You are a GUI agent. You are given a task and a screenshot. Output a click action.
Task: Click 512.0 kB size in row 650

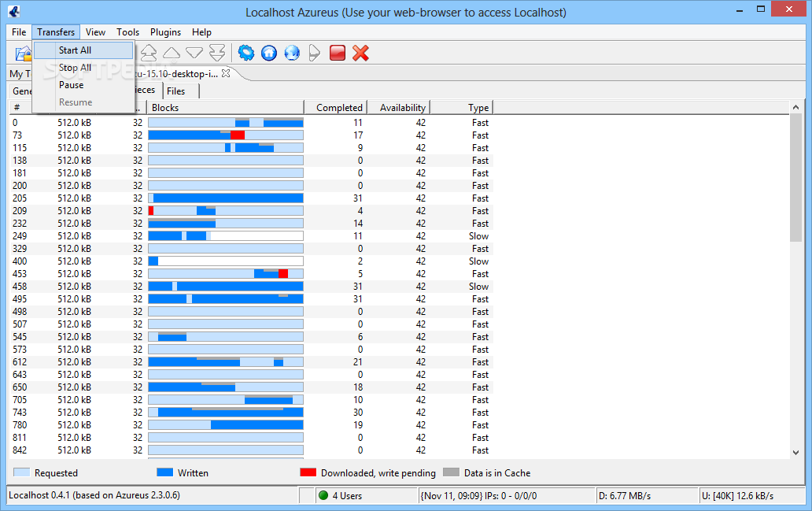(74, 387)
